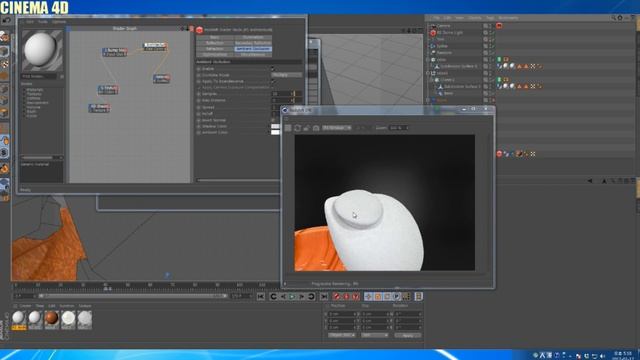Click the refresh icon in render view toolbar
Image resolution: width=640 pixels, height=360 pixels.
297,128
